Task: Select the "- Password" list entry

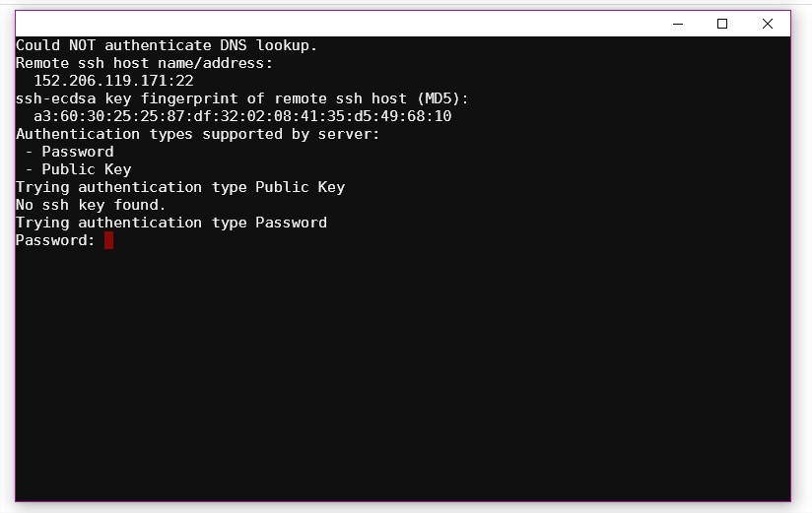Action: 69,152
